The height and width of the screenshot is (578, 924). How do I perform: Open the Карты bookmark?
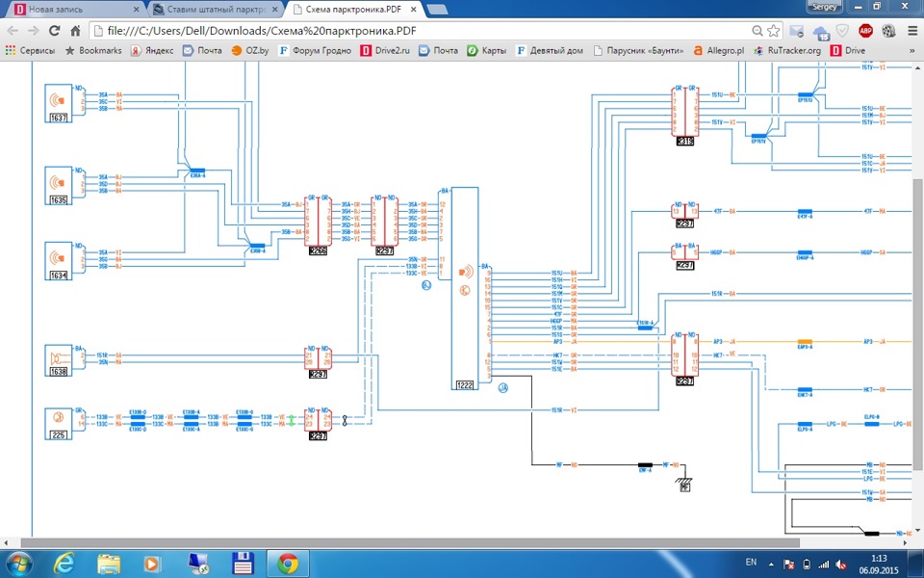coord(487,51)
